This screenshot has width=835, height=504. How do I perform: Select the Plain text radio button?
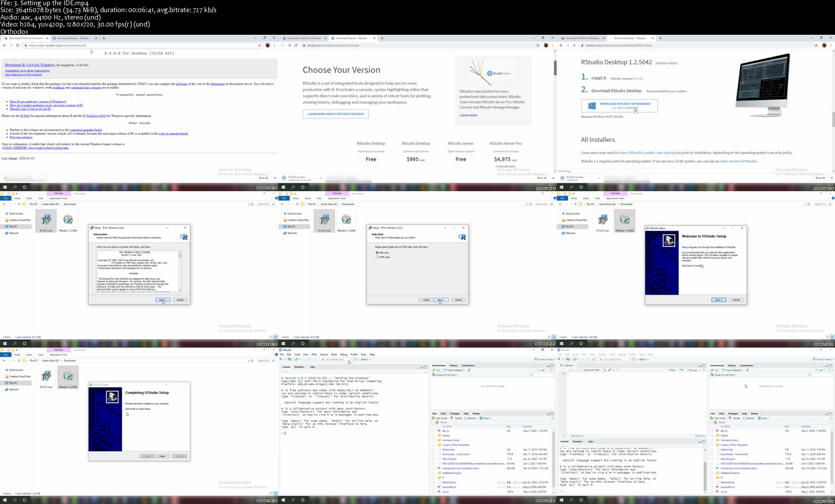(377, 252)
